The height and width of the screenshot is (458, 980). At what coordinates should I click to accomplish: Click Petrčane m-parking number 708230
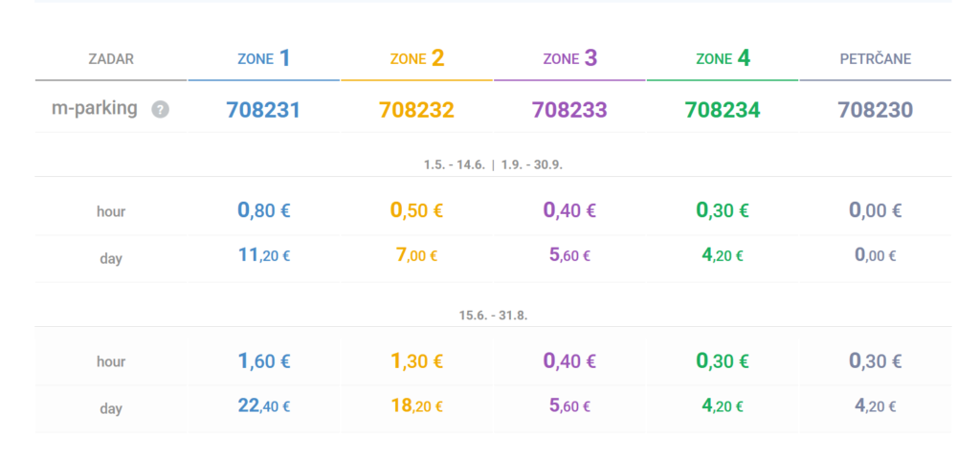coord(875,110)
